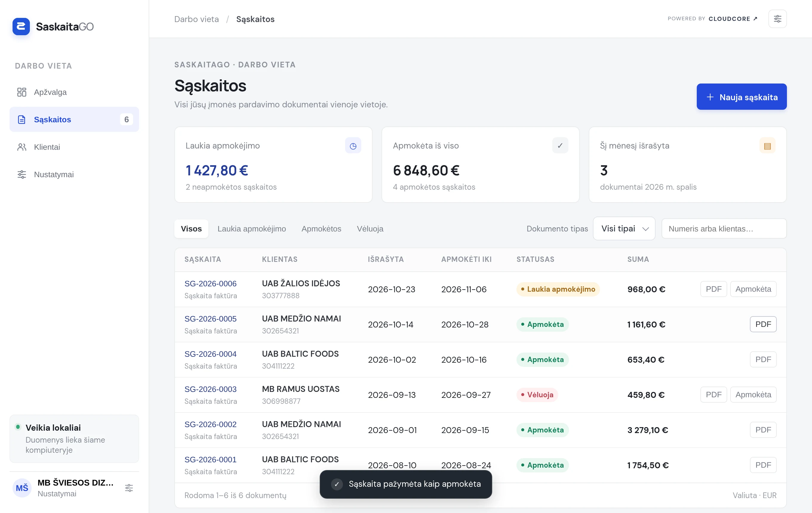Viewport: 812px width, 513px height.
Task: Click the sliders icon beside MB ŠVIESOS DIZ…
Action: [x=129, y=487]
